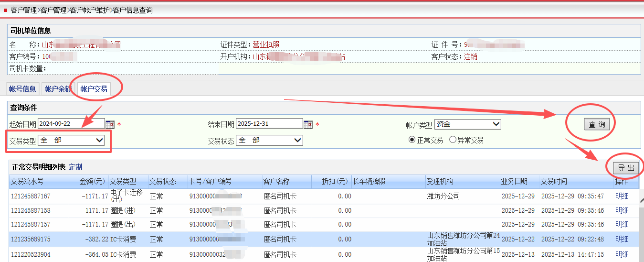The width and height of the screenshot is (644, 262).
Task: Select the 异常交易 radio button
Action: coord(453,140)
